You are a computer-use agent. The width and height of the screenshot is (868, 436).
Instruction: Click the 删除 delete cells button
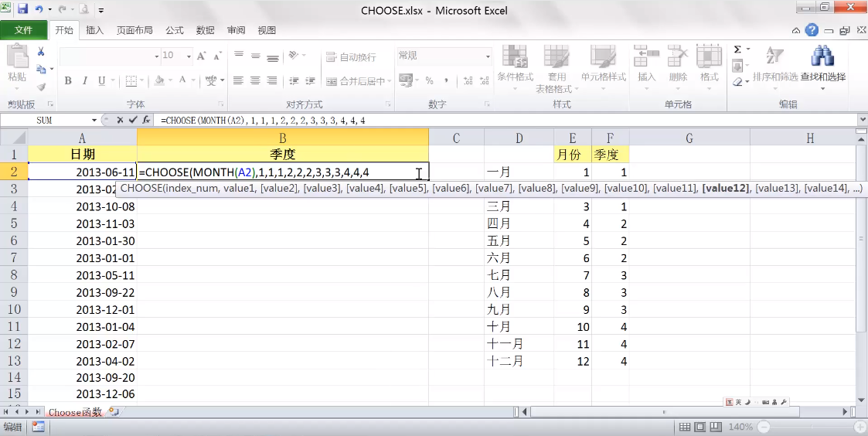(x=678, y=66)
